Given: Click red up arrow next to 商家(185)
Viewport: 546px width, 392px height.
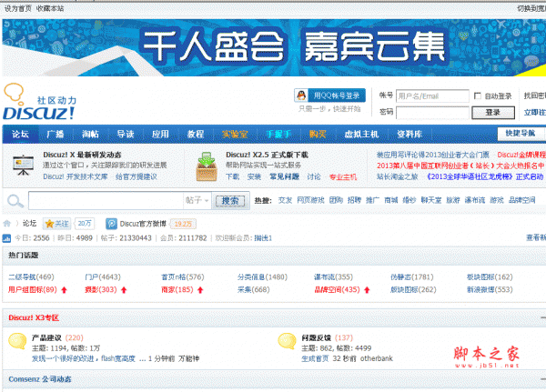Looking at the screenshot, I should tap(200, 290).
